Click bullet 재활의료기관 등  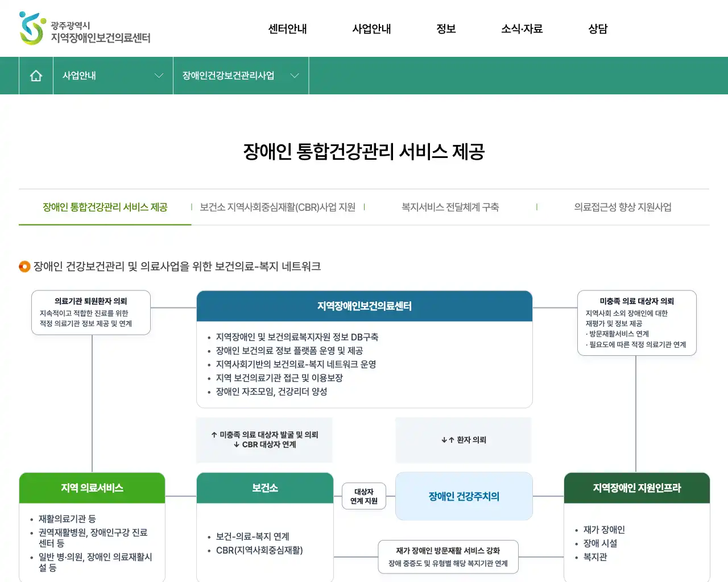[67, 519]
